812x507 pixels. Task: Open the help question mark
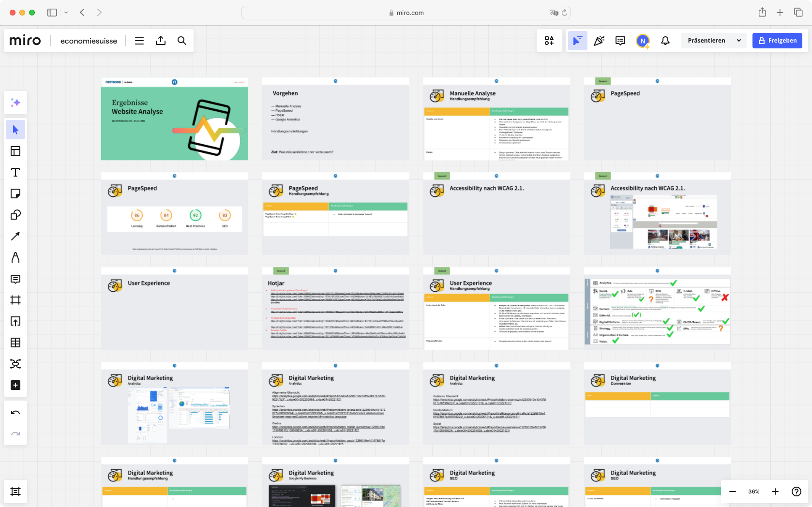(x=797, y=492)
